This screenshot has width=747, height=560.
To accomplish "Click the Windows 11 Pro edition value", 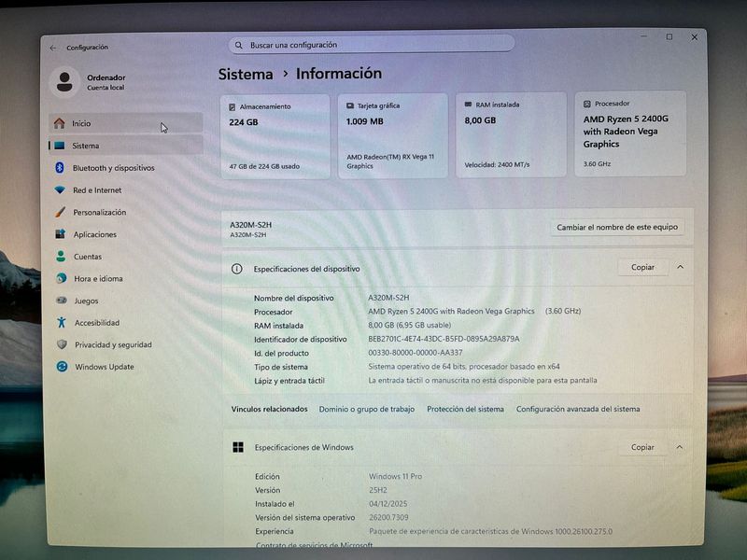I will click(x=395, y=476).
